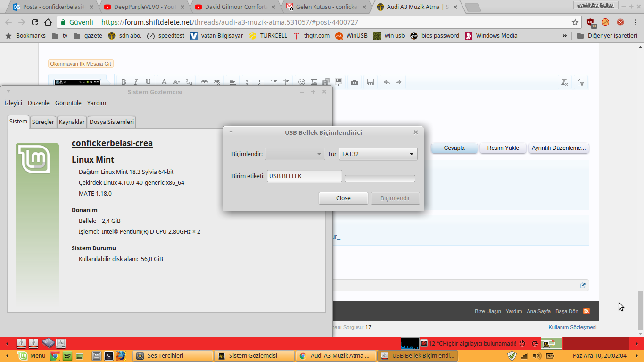This screenshot has height=362, width=644.
Task: Switch to the Kaynaklar tab
Action: pos(72,122)
